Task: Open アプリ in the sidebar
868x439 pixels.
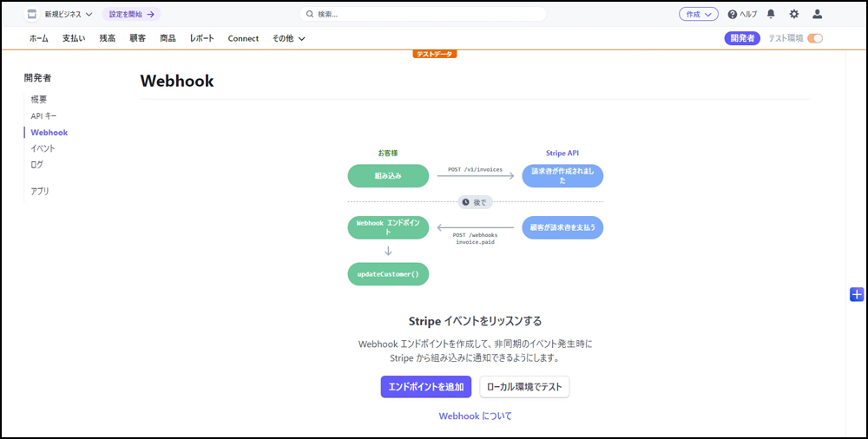Action: [x=41, y=191]
